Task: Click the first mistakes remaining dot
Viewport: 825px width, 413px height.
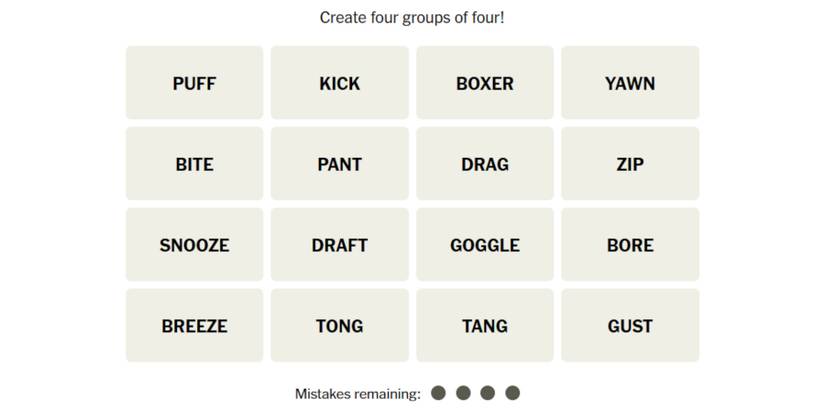Action: [x=438, y=393]
